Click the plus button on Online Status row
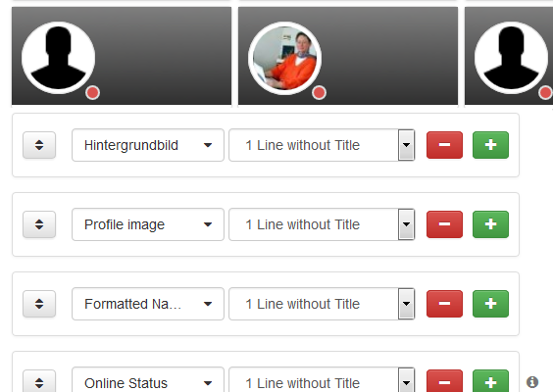Image resolution: width=553 pixels, height=392 pixels. 490,381
